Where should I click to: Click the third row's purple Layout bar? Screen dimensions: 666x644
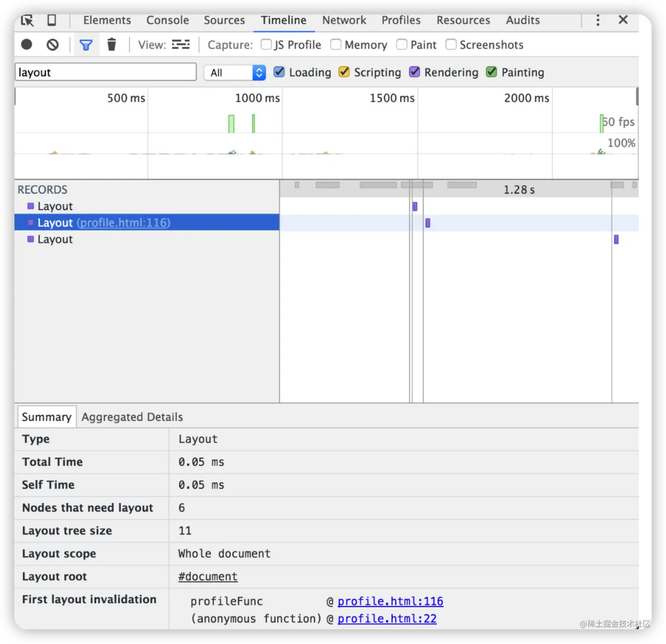coord(616,239)
